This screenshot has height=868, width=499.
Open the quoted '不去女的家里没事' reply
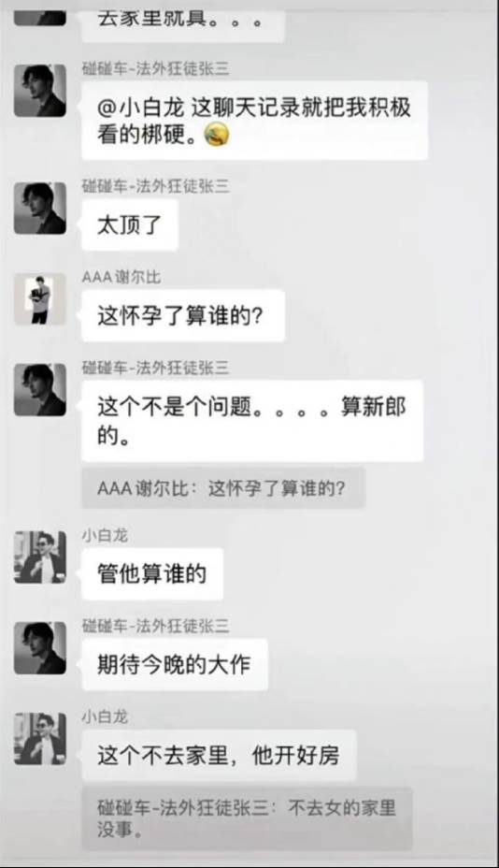pos(247,818)
